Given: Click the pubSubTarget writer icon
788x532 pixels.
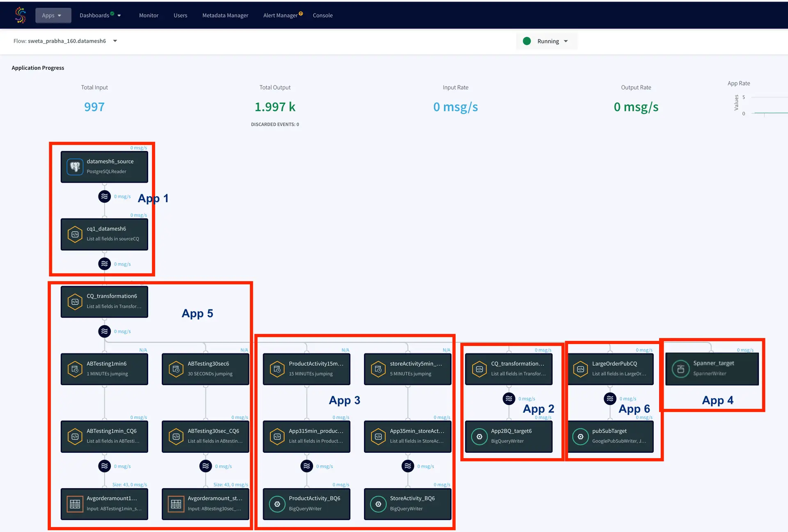Looking at the screenshot, I should pos(580,436).
